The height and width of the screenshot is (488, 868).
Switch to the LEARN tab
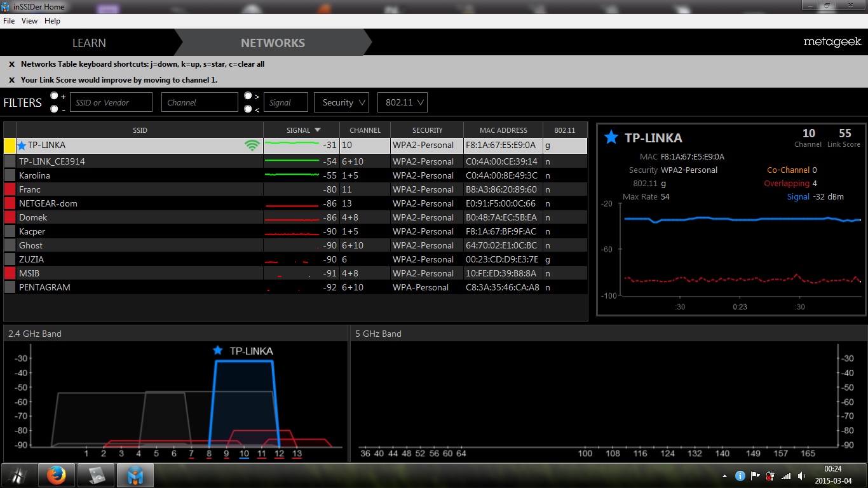tap(89, 43)
